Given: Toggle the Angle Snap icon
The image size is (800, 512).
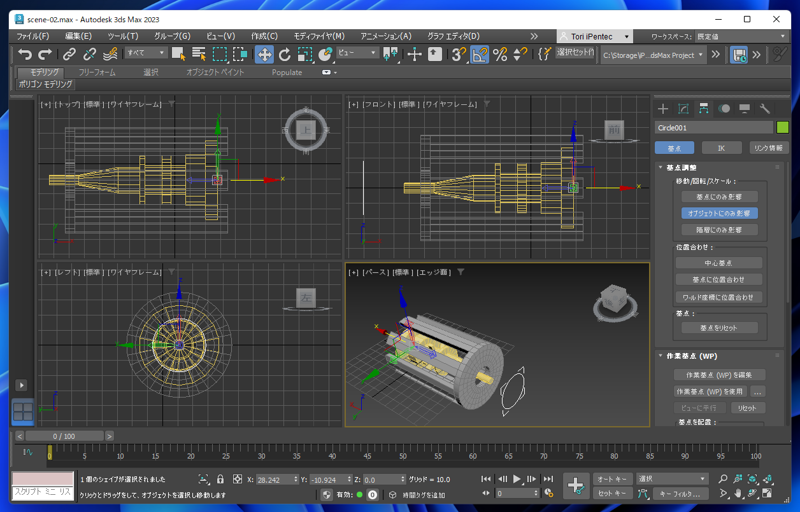Looking at the screenshot, I should [480, 54].
